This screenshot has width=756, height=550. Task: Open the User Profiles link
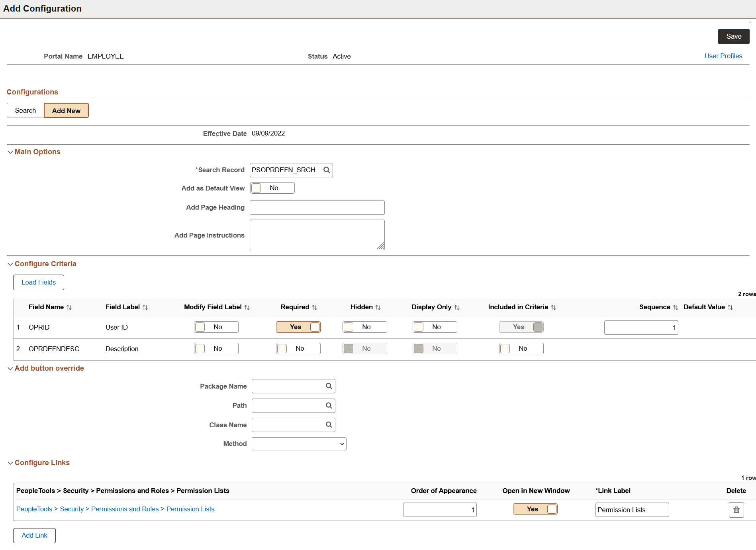click(723, 56)
